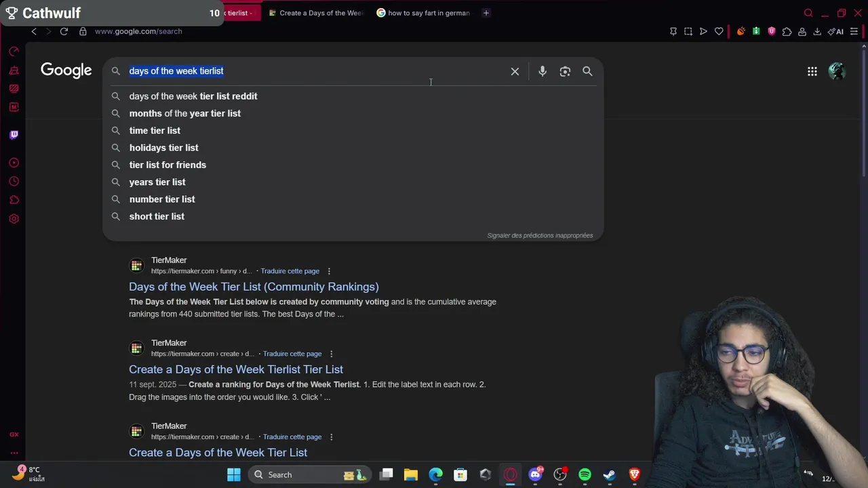Open sidebar extensions cube icon

click(14, 200)
